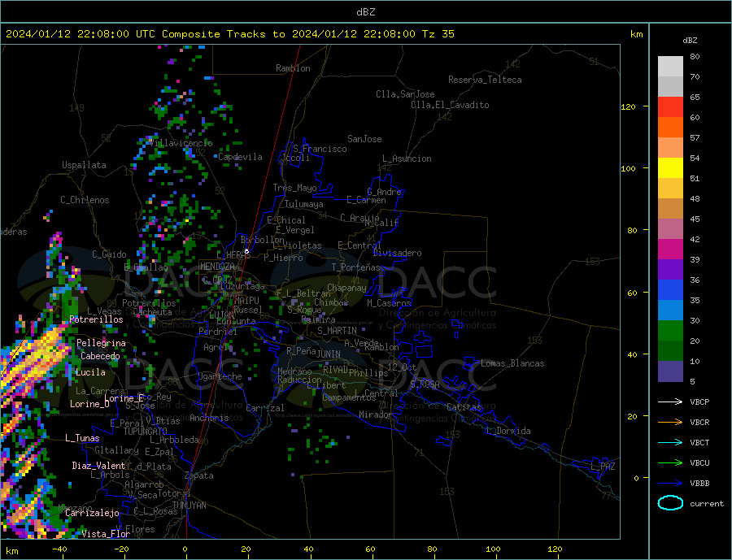This screenshot has height=560, width=732.
Task: Click the 'Lomas_Blancas' label
Action: click(x=512, y=363)
